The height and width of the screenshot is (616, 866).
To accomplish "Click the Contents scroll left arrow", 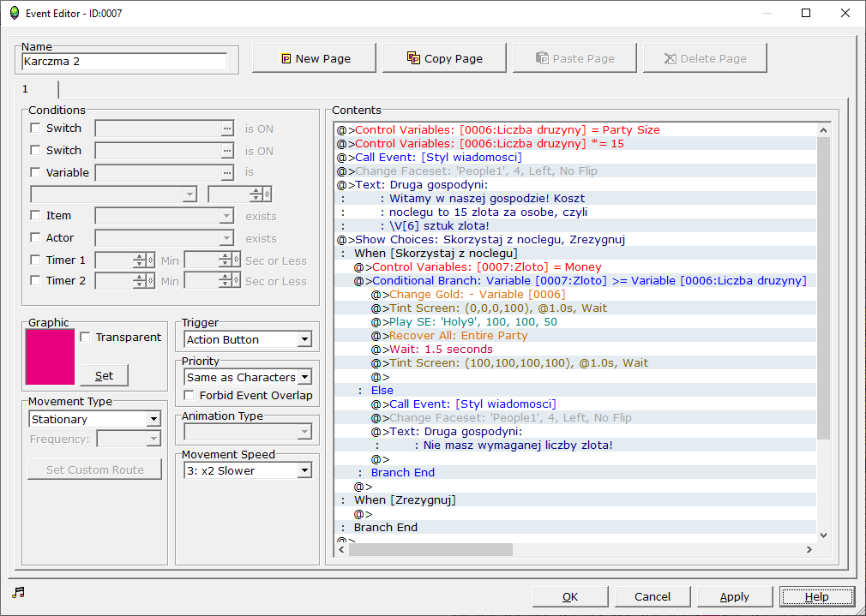I will [x=341, y=549].
